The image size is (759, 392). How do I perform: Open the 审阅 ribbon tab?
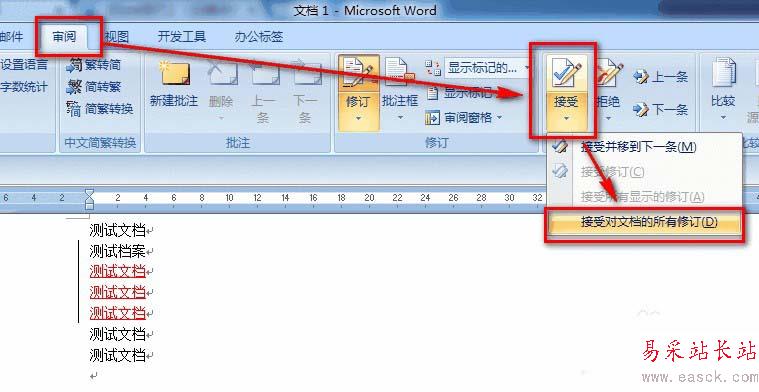(x=64, y=37)
